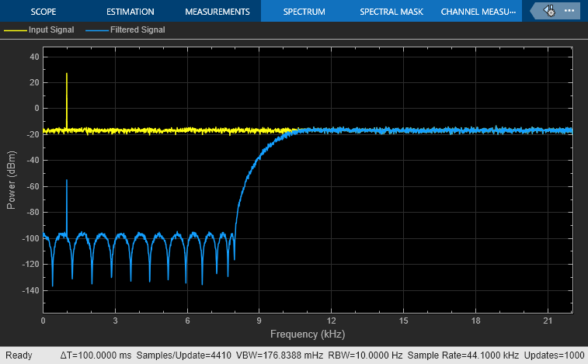Screen dimensions: 588x364
Task: Select the MEASUREMENTS tab
Action: pyautogui.click(x=217, y=12)
